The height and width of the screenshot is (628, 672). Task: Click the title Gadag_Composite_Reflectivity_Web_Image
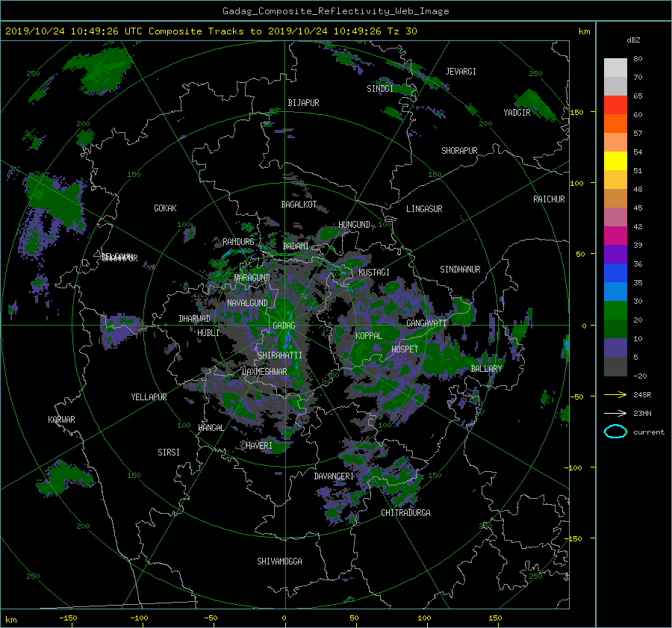(335, 11)
